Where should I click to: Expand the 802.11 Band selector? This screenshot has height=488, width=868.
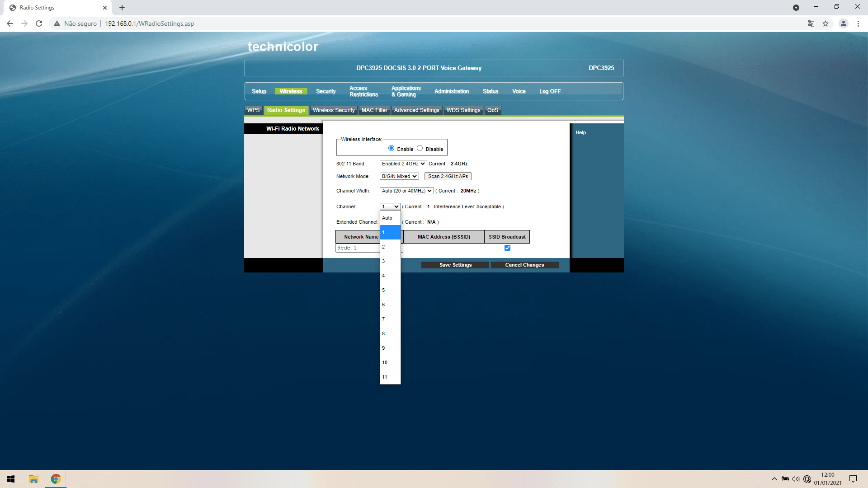(403, 163)
